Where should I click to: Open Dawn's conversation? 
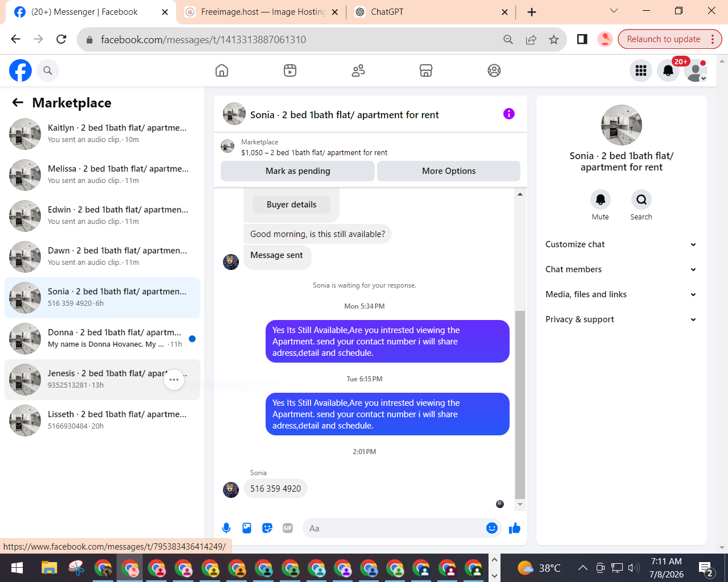[102, 257]
